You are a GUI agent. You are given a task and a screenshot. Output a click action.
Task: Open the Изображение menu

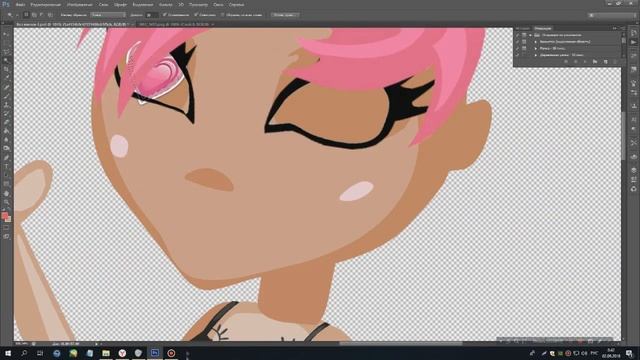79,4
